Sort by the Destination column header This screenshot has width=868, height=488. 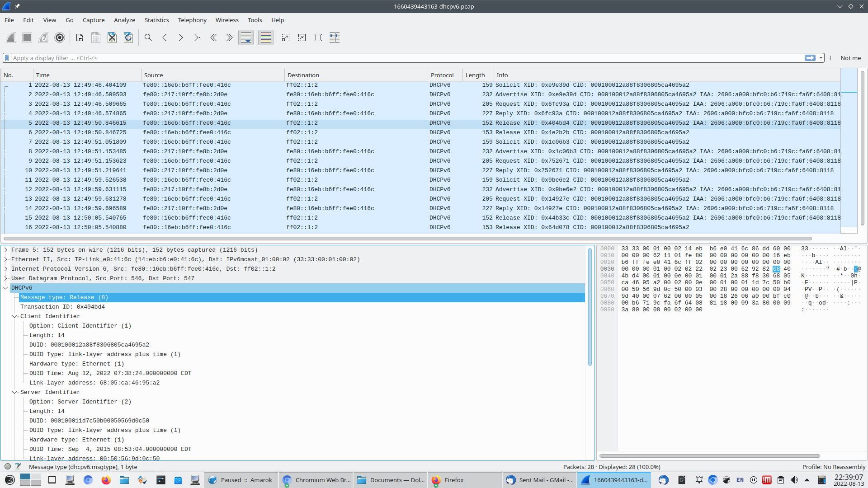point(356,75)
